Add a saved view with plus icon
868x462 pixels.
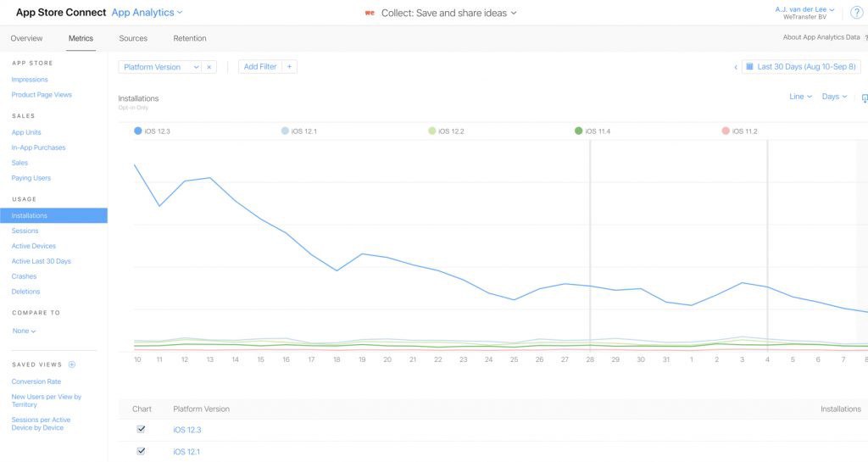[x=72, y=365]
